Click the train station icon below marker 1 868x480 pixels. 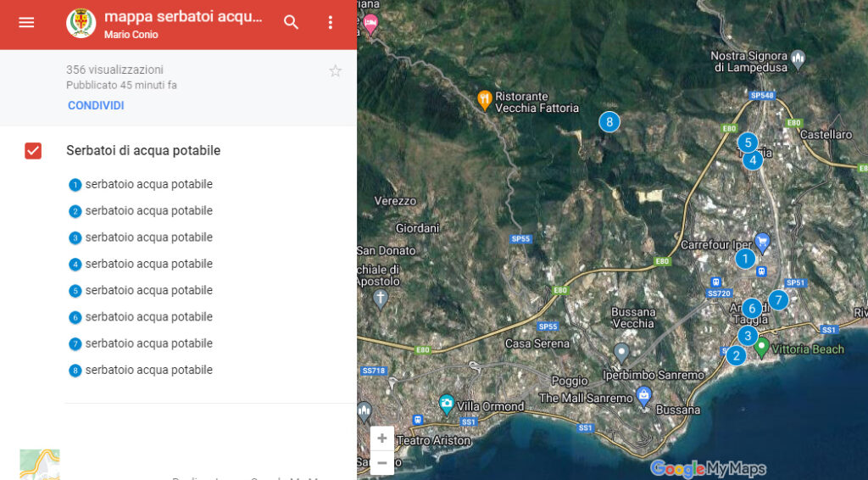(762, 272)
